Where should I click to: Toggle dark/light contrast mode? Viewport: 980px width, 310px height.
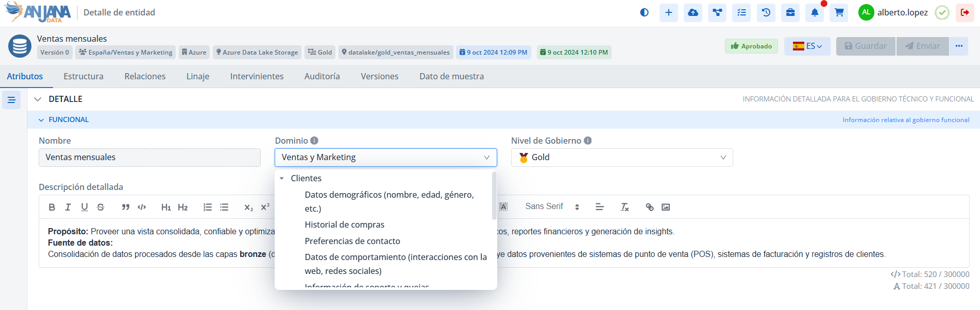(644, 13)
